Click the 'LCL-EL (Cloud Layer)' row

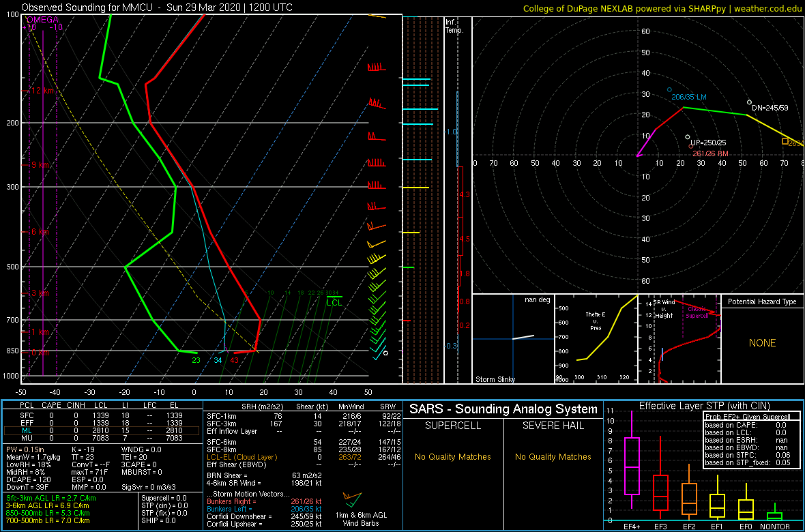(302, 457)
